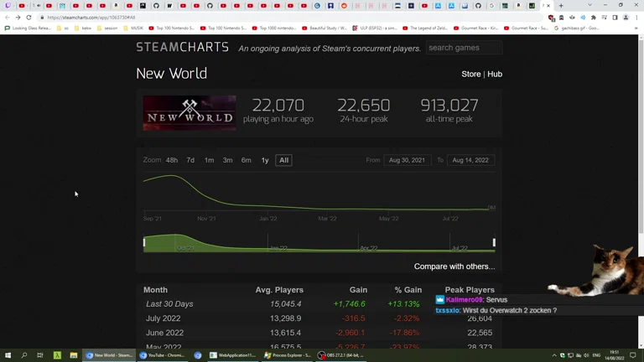Grab the left range navigator handle
Image resolution: width=644 pixels, height=362 pixels.
click(144, 243)
